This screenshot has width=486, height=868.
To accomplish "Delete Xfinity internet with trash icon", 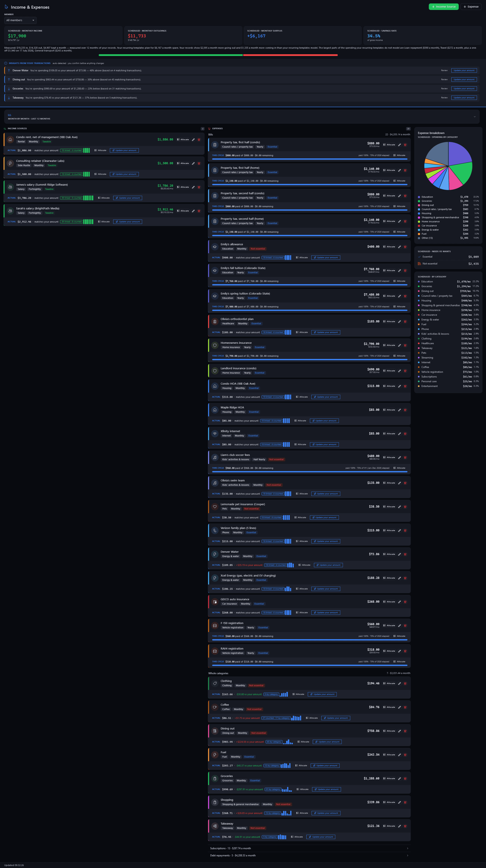I will point(405,434).
